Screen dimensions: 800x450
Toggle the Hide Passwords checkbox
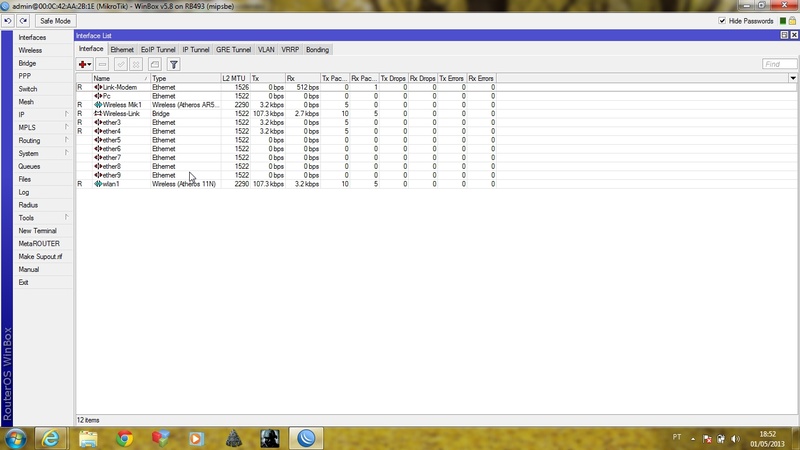(x=722, y=21)
